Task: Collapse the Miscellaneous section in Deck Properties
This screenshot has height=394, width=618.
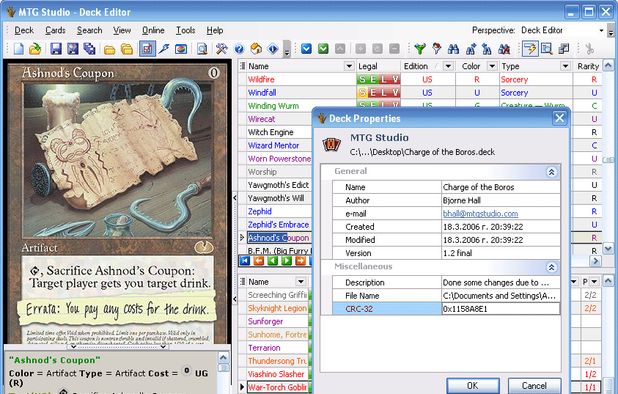Action: point(551,268)
